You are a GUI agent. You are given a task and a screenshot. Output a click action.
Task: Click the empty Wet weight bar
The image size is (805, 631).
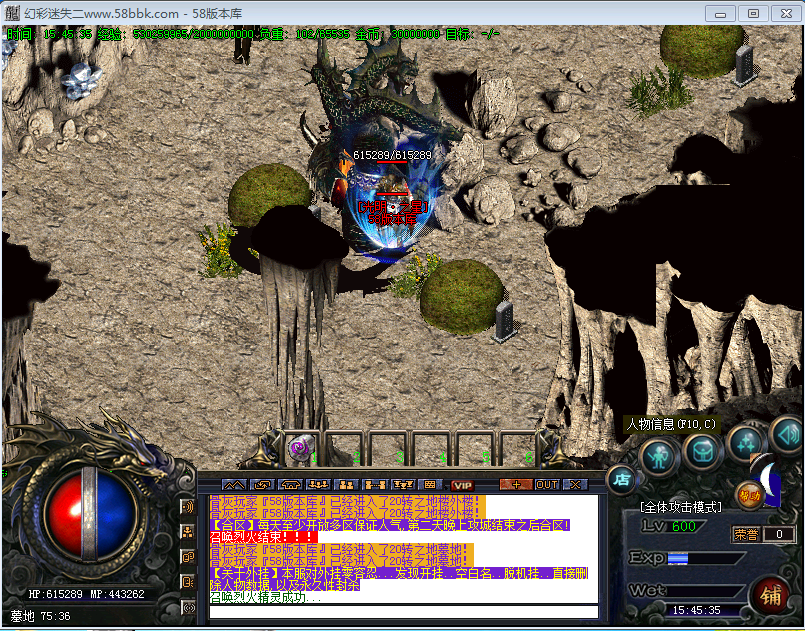706,590
